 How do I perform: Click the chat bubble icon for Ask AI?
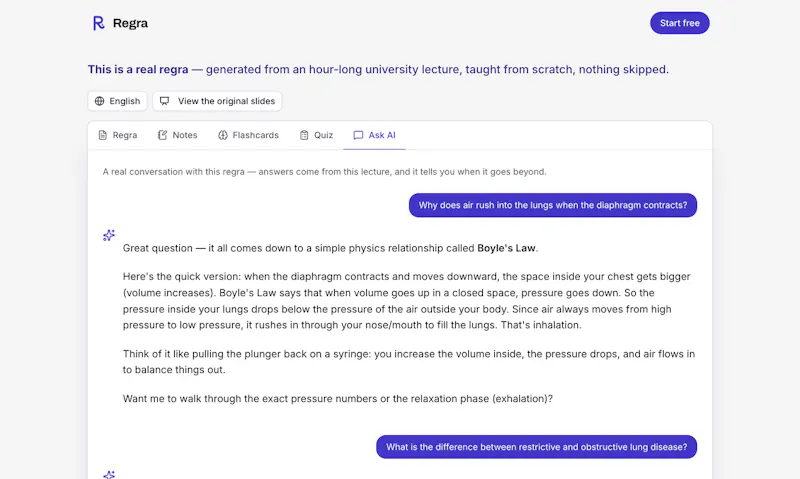pyautogui.click(x=358, y=135)
